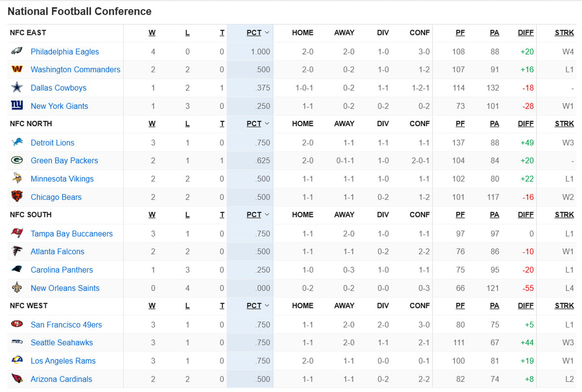582x392 pixels.
Task: Open the Detroit Lions team page
Action: (52, 143)
